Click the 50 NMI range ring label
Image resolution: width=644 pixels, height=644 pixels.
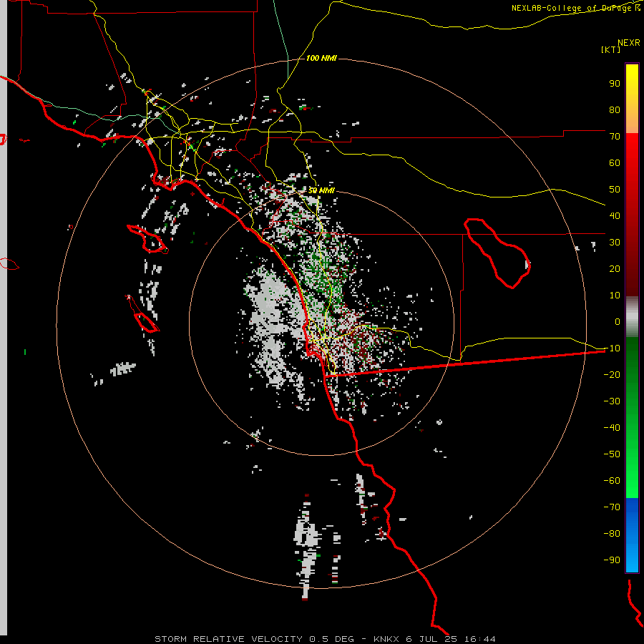click(x=321, y=190)
